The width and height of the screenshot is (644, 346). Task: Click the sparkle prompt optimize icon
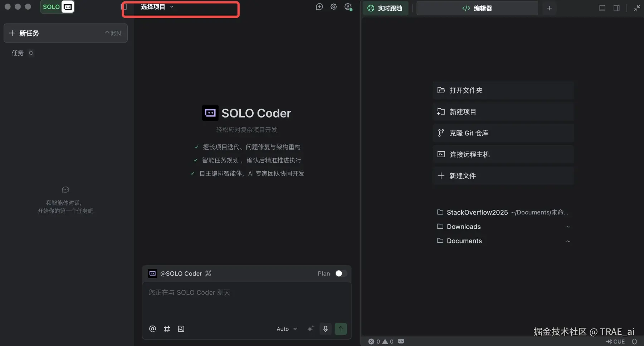tap(310, 329)
